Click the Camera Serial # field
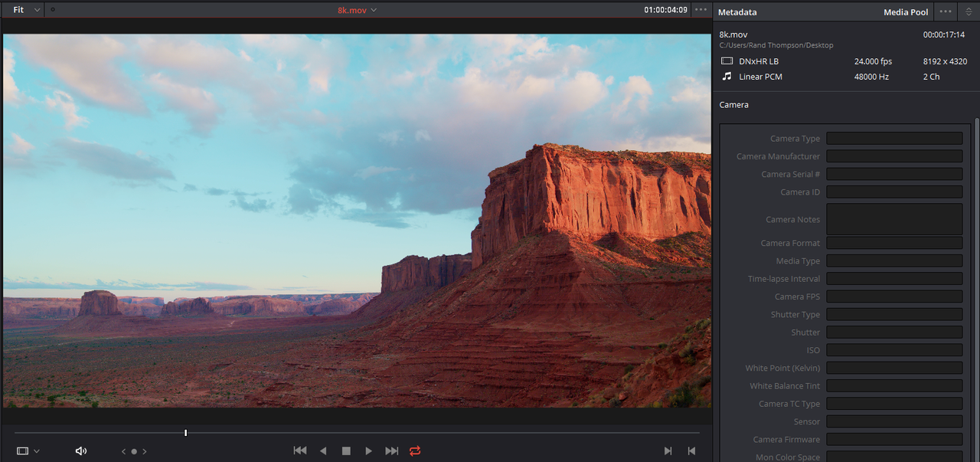This screenshot has height=462, width=980. [x=894, y=174]
